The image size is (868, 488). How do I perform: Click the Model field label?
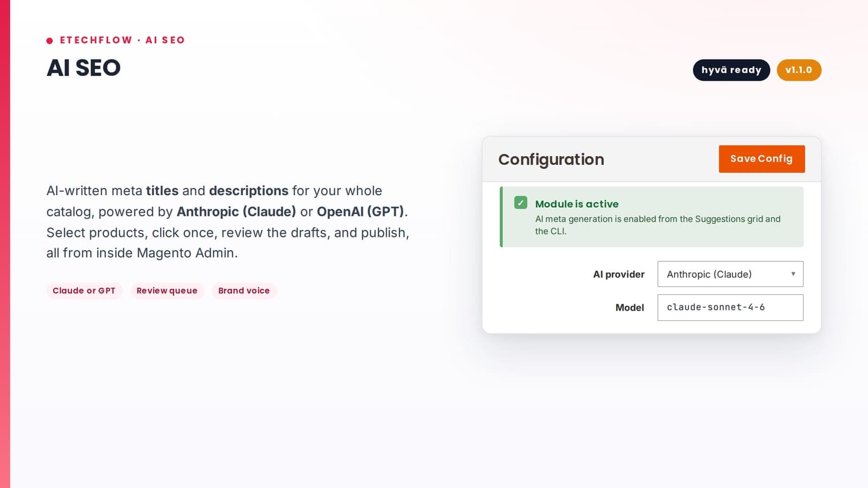pos(630,307)
